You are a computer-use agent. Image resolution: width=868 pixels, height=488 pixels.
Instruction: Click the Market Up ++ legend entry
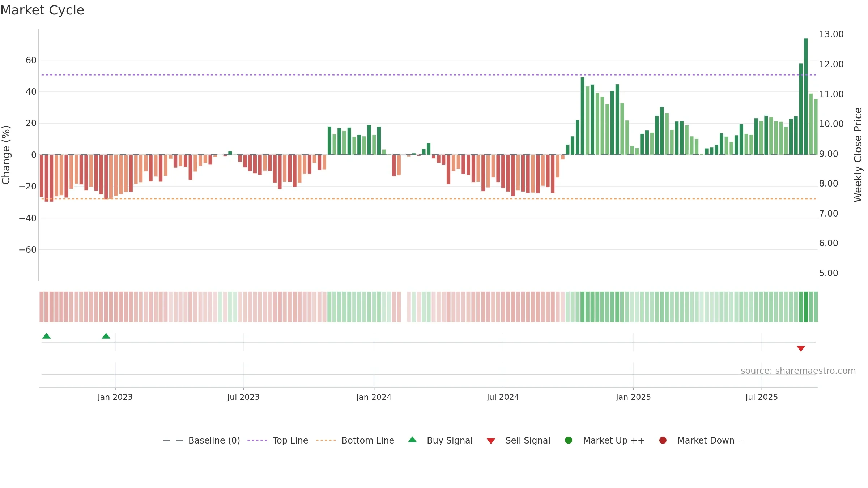(604, 440)
